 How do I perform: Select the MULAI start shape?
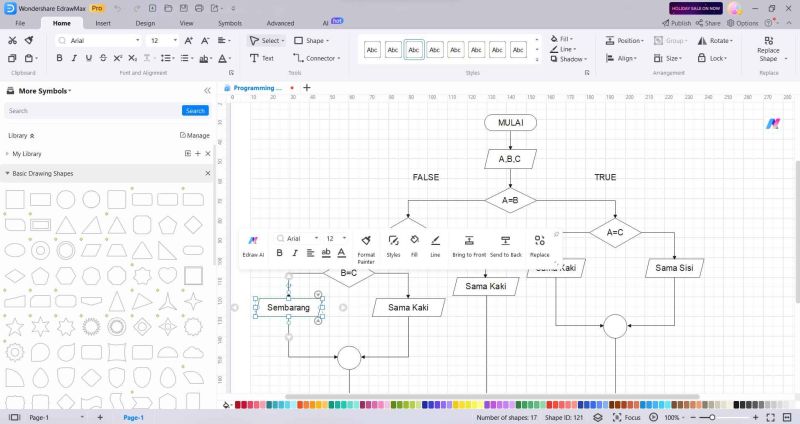coord(510,122)
